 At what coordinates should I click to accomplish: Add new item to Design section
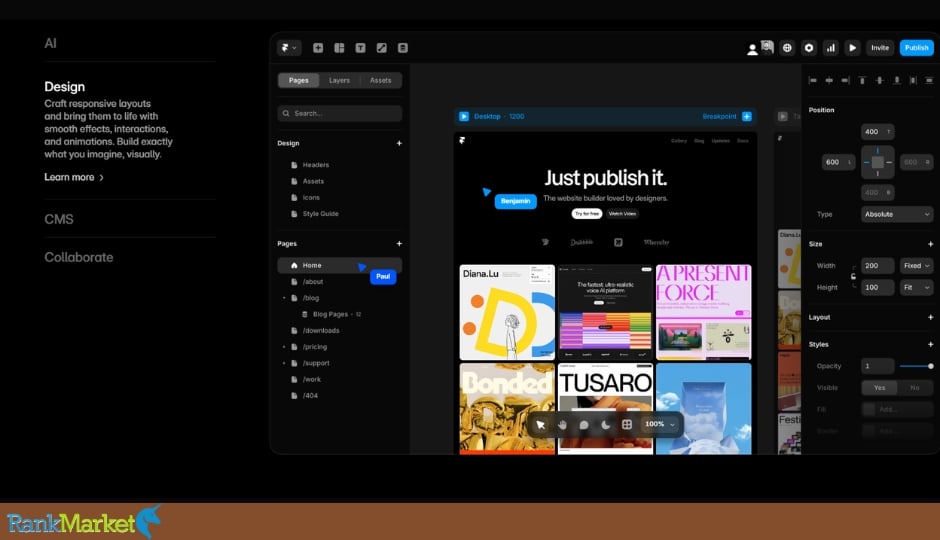[x=399, y=143]
